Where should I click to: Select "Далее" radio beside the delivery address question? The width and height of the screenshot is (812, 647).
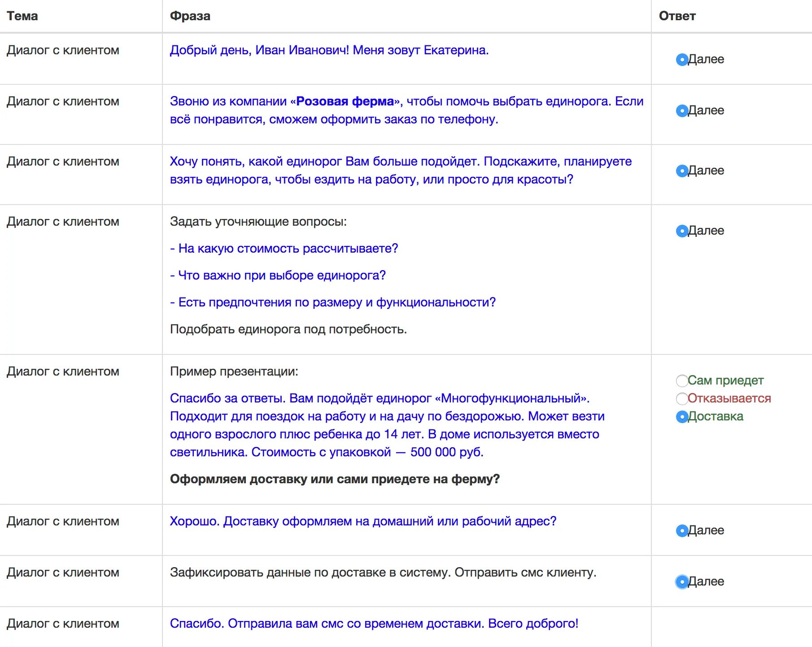click(682, 531)
